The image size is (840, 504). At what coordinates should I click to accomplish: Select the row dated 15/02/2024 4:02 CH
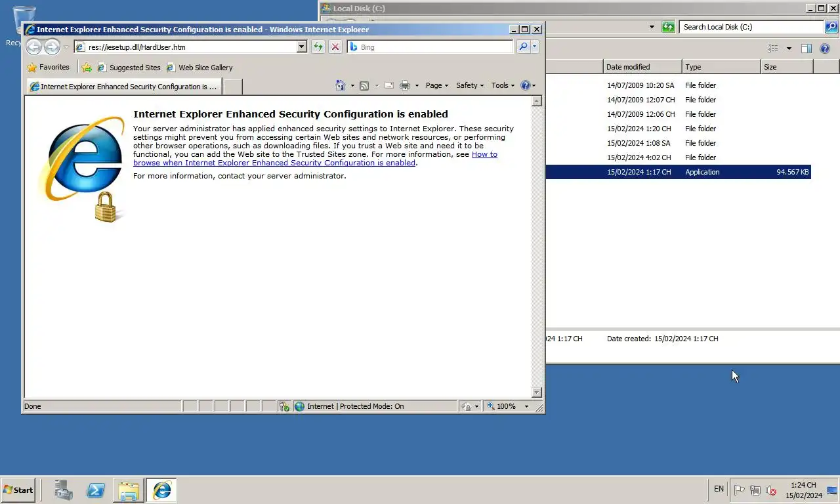679,157
